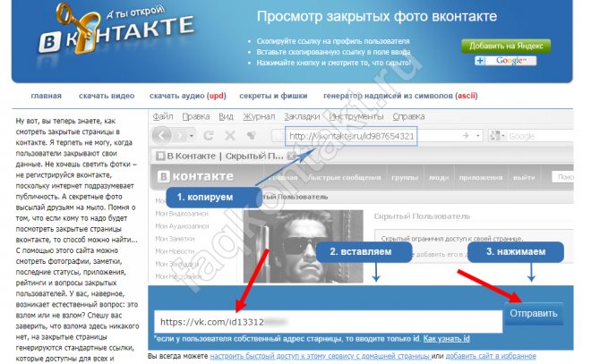Click the Google add button

pyautogui.click(x=505, y=61)
